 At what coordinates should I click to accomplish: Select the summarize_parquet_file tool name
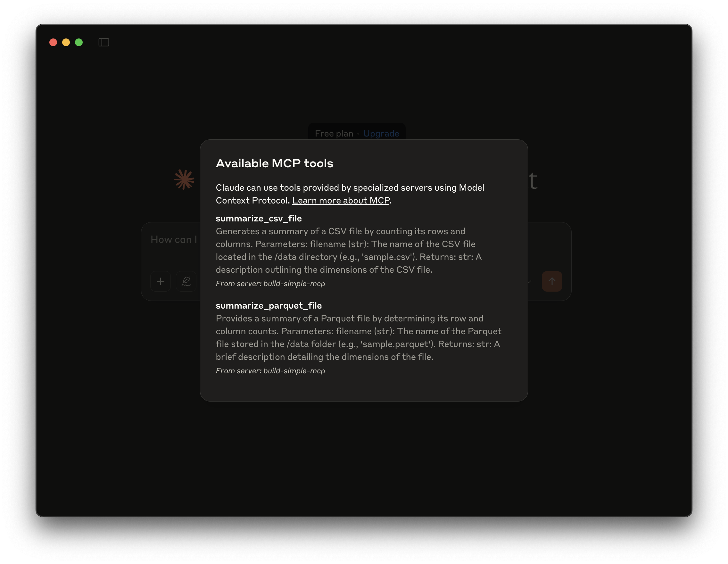pos(269,306)
